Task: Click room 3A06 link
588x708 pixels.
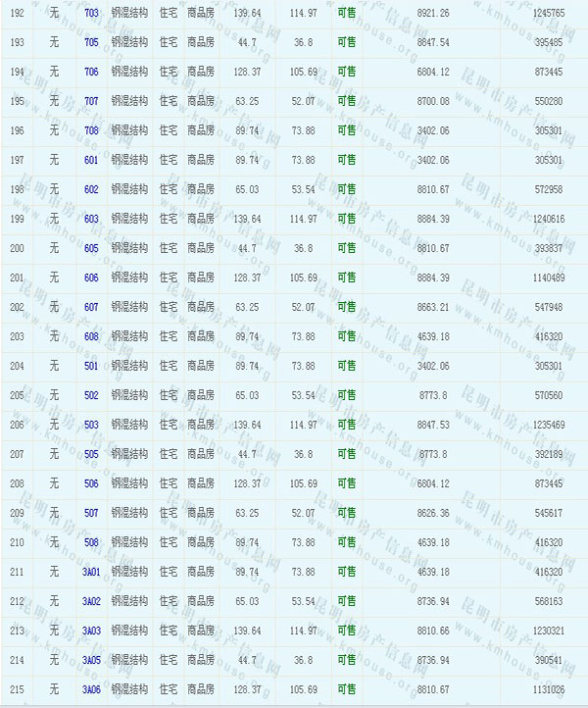Action: click(x=91, y=689)
